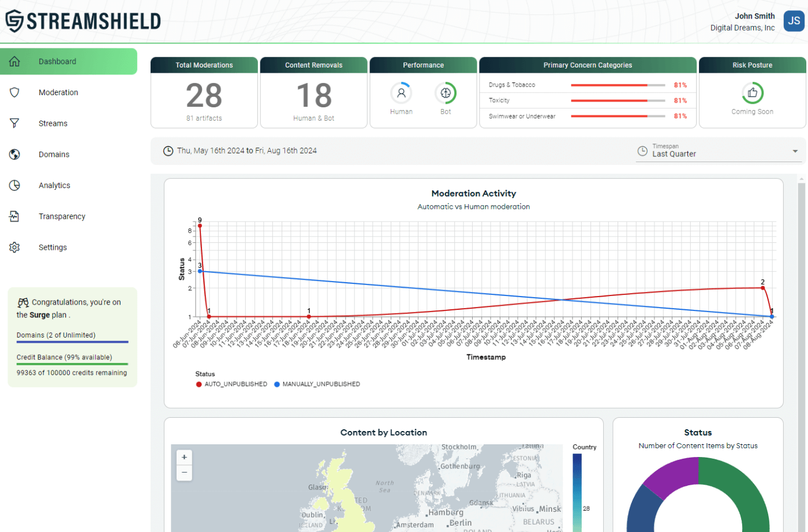The width and height of the screenshot is (808, 532).
Task: Click the Streams funnel icon
Action: click(x=15, y=123)
